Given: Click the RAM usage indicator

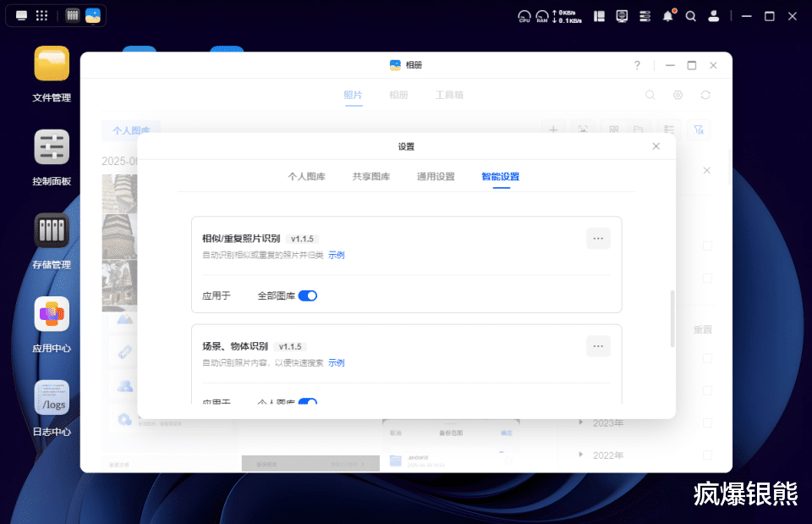Looking at the screenshot, I should click(541, 17).
